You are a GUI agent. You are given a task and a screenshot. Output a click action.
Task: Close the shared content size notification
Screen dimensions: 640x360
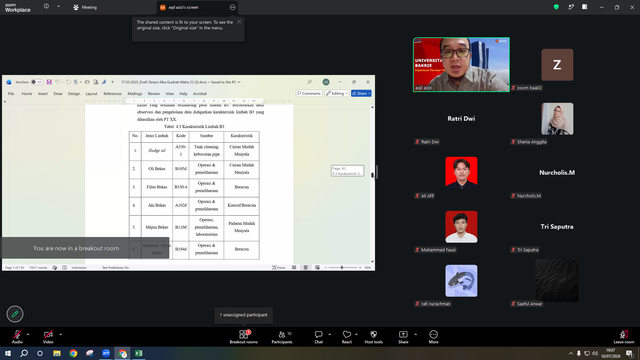239,22
